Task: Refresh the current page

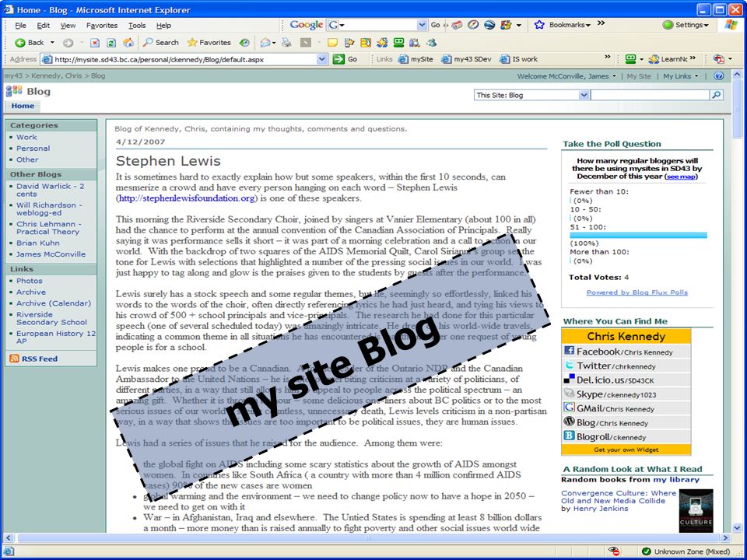Action: [111, 43]
